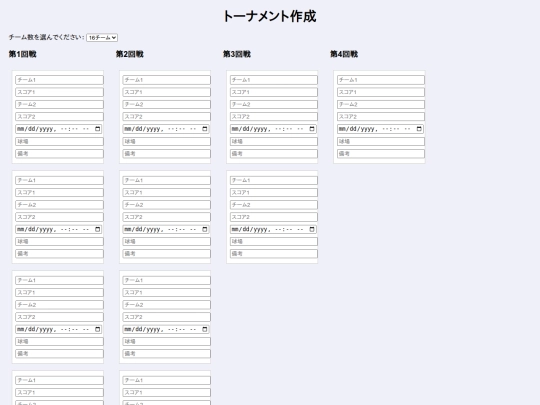Image resolution: width=540 pixels, height=405 pixels.
Task: Focus チーム1 field in 第1回戦 third match
Action: pyautogui.click(x=59, y=280)
